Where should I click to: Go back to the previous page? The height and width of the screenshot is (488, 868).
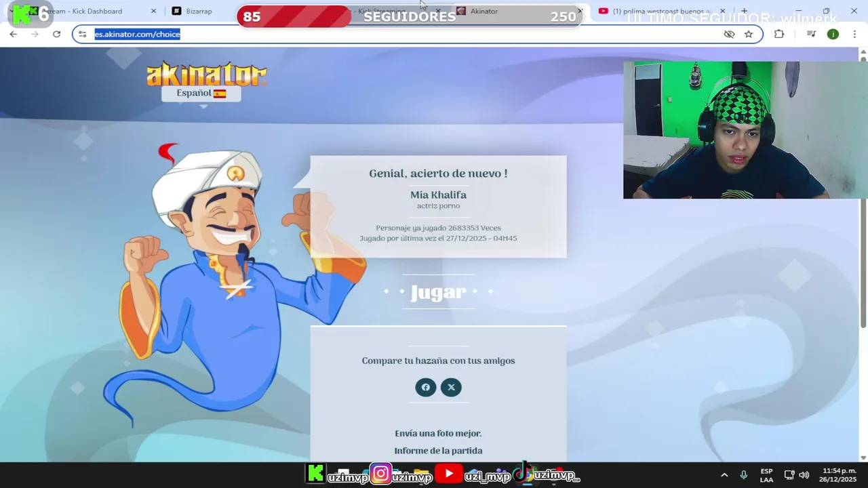pos(13,34)
